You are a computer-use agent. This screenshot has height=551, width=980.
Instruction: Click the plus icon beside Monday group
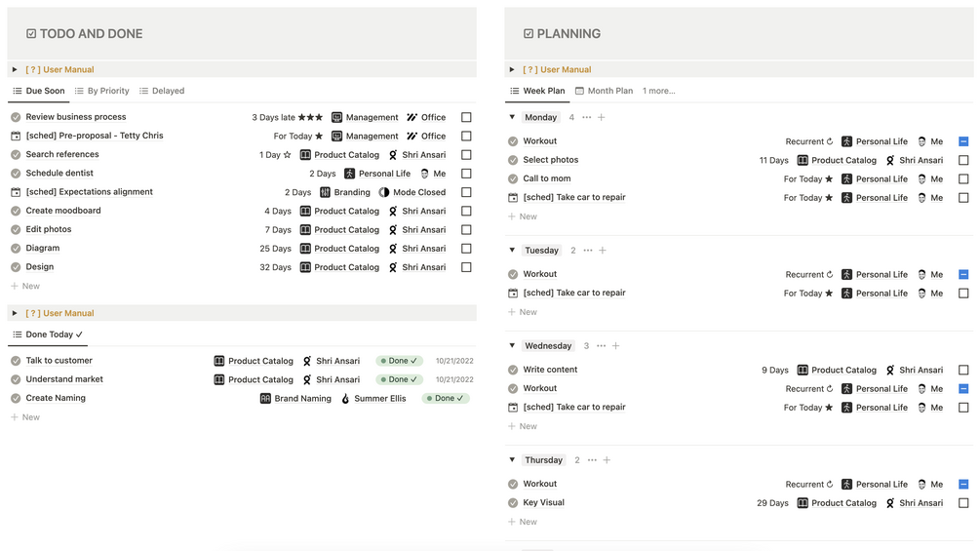point(601,117)
